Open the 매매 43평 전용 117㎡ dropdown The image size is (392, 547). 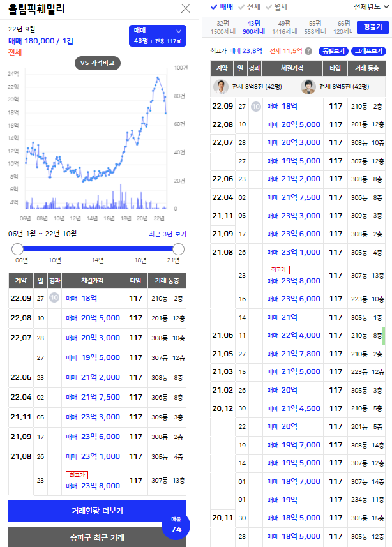tap(158, 36)
